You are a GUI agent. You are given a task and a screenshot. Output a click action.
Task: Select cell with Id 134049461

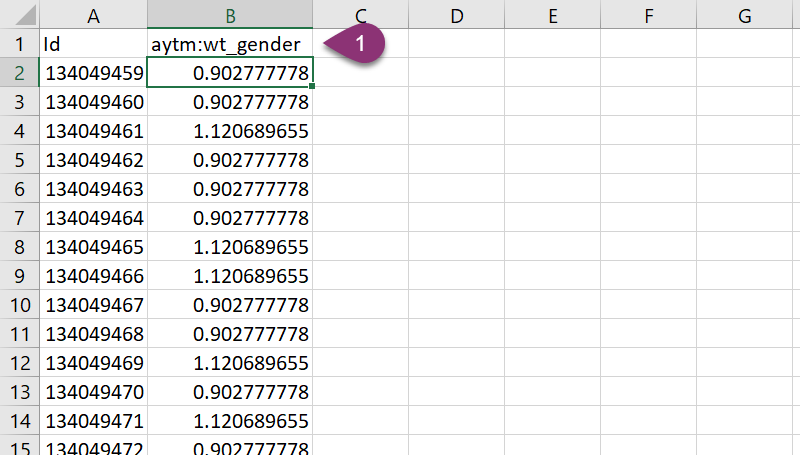[x=93, y=131]
